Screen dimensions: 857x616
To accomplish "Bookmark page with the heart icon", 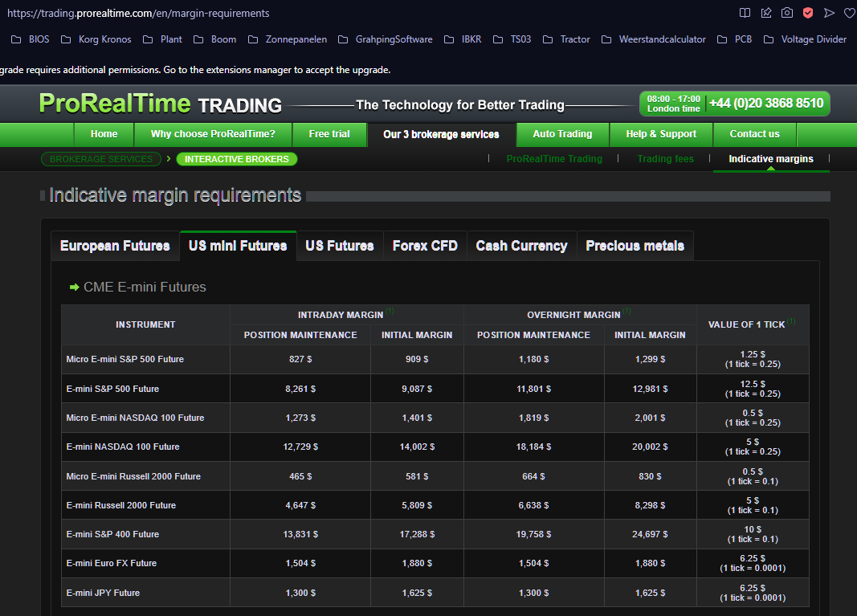I will (850, 13).
